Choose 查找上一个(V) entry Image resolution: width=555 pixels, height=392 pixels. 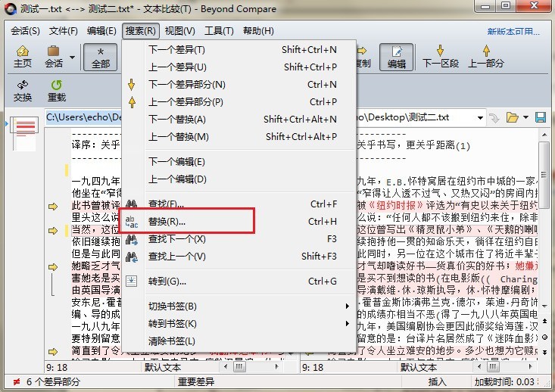[239, 257]
